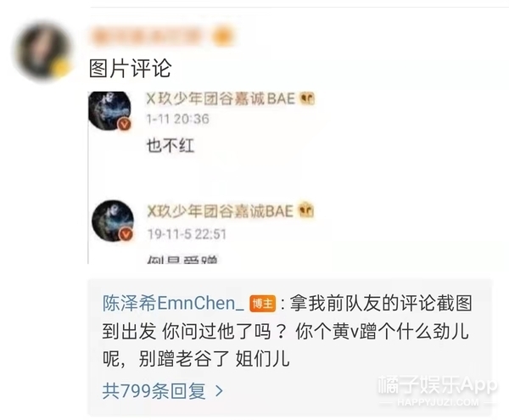Click the 也不红 comment text
509x420 pixels.
click(x=171, y=145)
